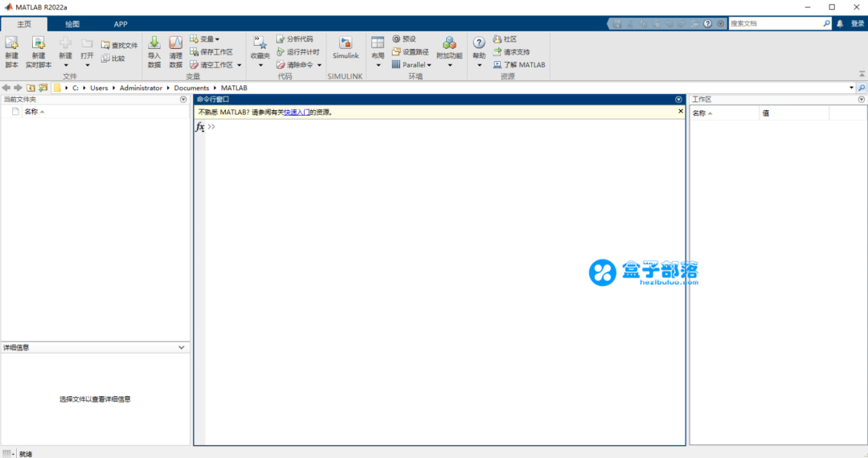Open the 变量 (Variable) dropdown
The image size is (868, 458).
(204, 39)
